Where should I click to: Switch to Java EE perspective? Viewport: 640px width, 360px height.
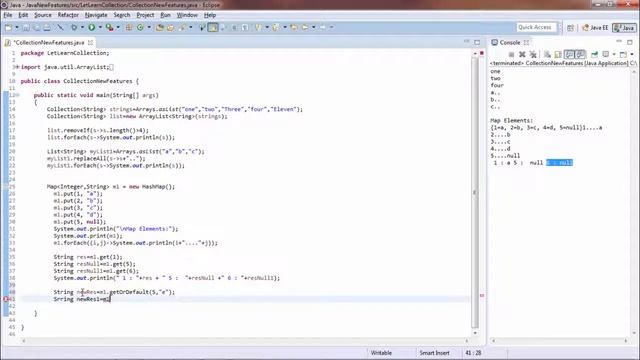click(x=595, y=27)
